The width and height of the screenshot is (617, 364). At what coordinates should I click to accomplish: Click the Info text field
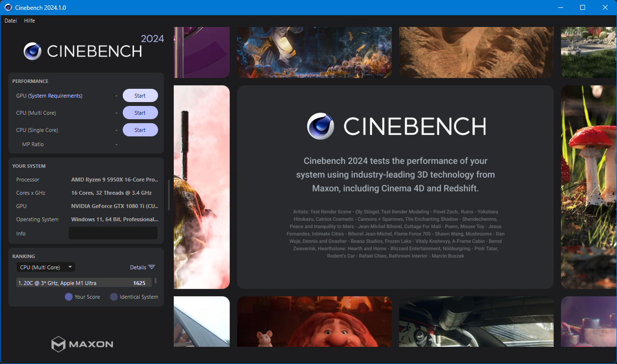113,234
